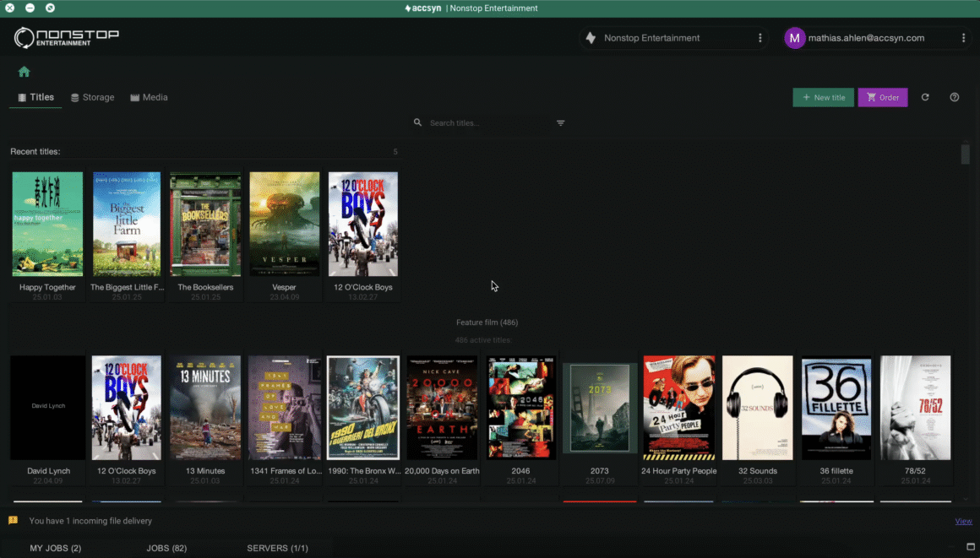Create a new title
The height and width of the screenshot is (558, 980).
point(823,97)
